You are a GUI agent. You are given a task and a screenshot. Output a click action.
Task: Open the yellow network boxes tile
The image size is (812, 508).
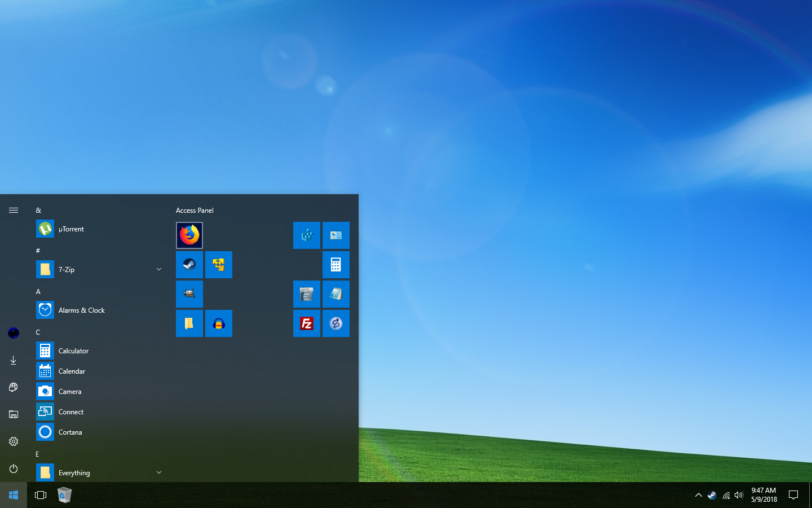219,265
